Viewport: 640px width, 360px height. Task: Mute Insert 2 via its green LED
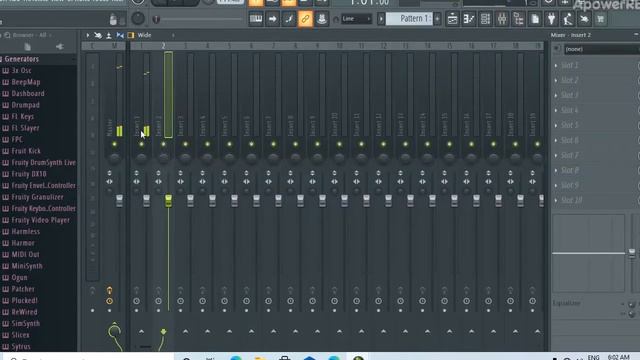point(163,144)
